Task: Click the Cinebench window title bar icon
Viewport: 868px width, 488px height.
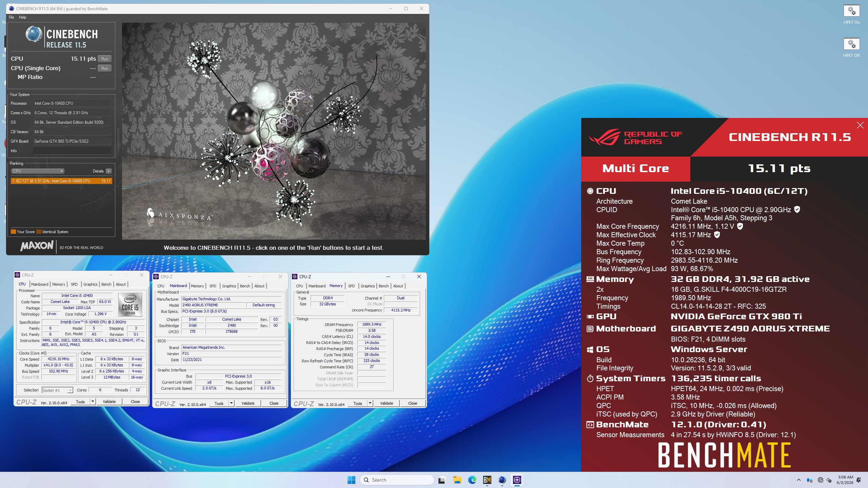Action: 12,8
